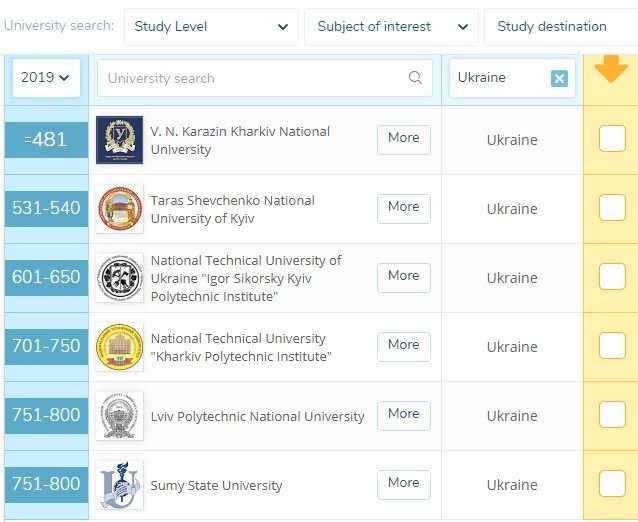Open V. N. Karazin Kharkiv University logo
Viewport: 638px width, 522px height.
(119, 140)
